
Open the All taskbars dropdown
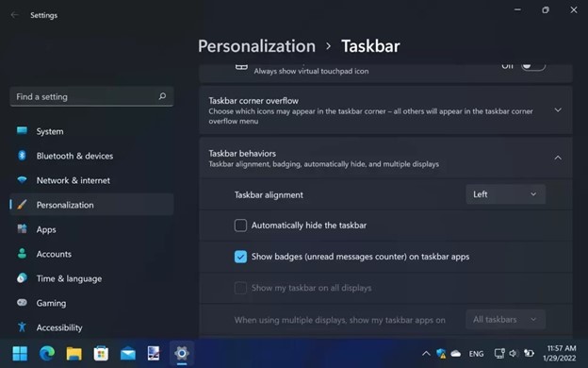point(505,320)
